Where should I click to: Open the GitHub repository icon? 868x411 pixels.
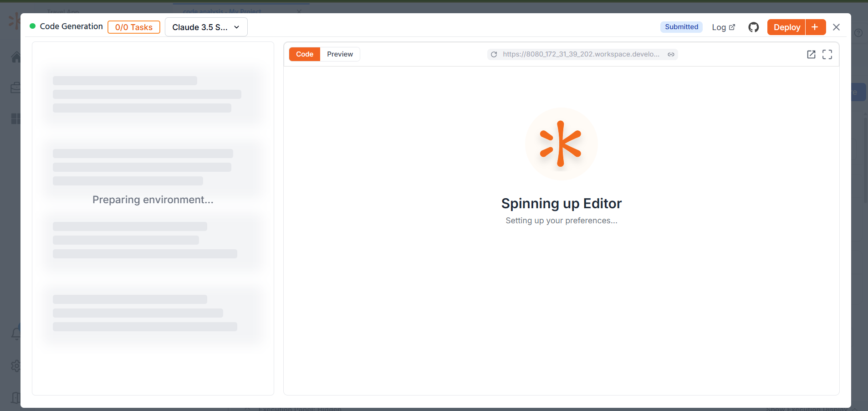(x=754, y=27)
